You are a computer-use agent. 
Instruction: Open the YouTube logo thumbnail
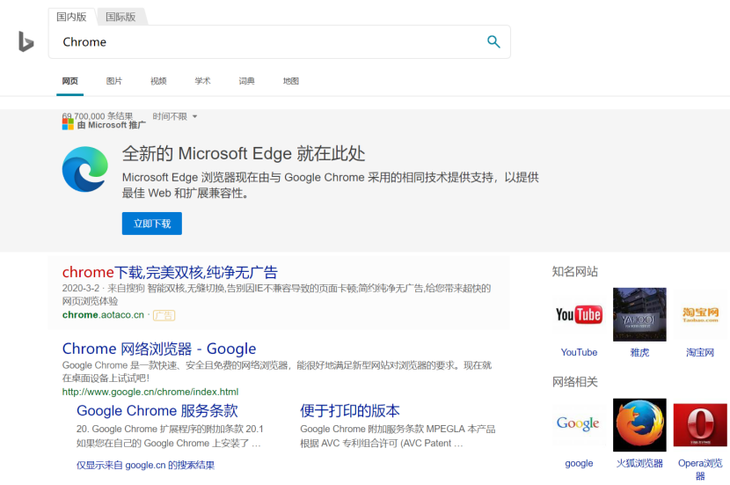click(x=579, y=315)
